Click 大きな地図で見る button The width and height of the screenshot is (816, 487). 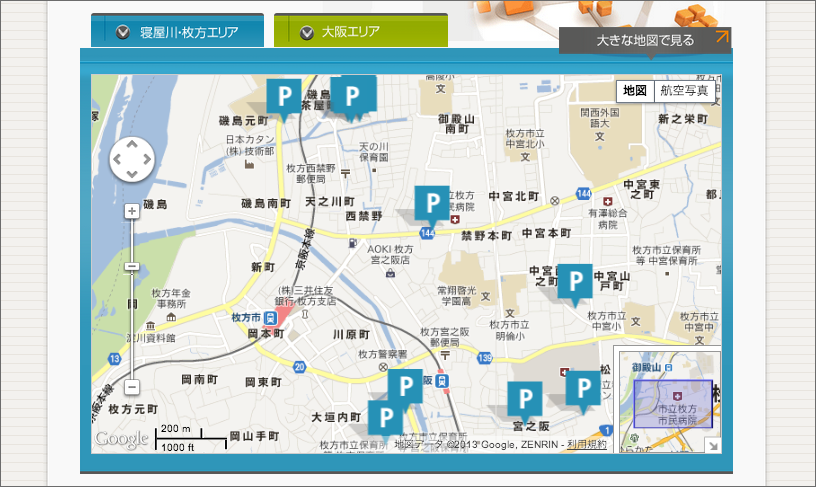645,40
